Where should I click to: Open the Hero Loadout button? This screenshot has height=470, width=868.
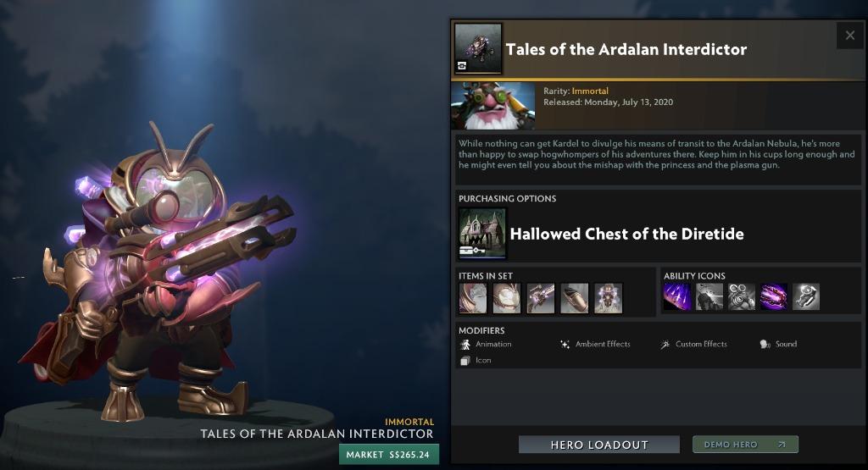pyautogui.click(x=599, y=445)
